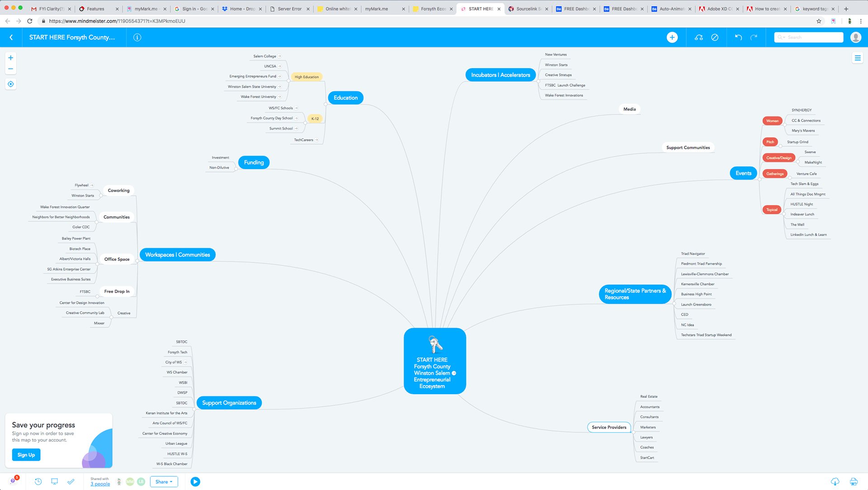This screenshot has height=490, width=868.
Task: Select the Funding topic node
Action: pyautogui.click(x=254, y=162)
